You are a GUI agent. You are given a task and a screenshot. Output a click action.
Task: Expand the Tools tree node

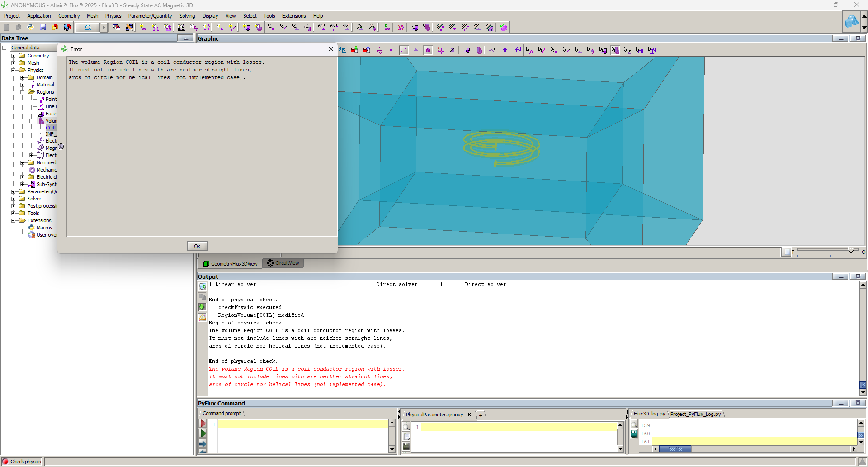tap(14, 213)
